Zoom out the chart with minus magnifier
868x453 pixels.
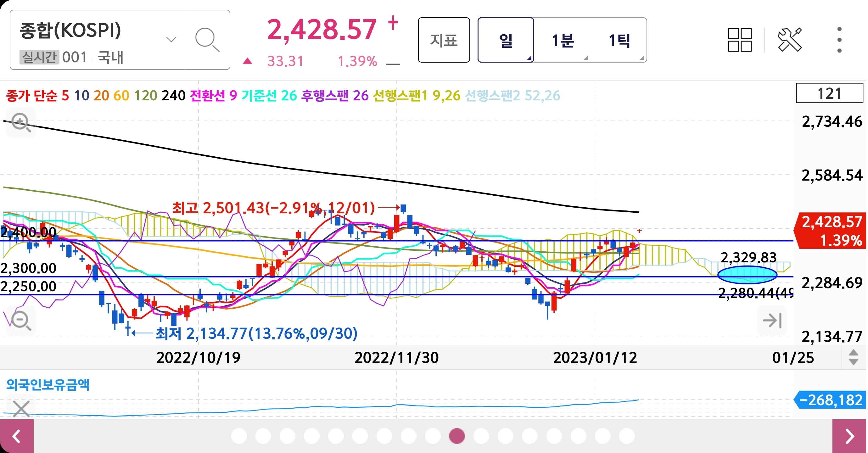point(21,320)
